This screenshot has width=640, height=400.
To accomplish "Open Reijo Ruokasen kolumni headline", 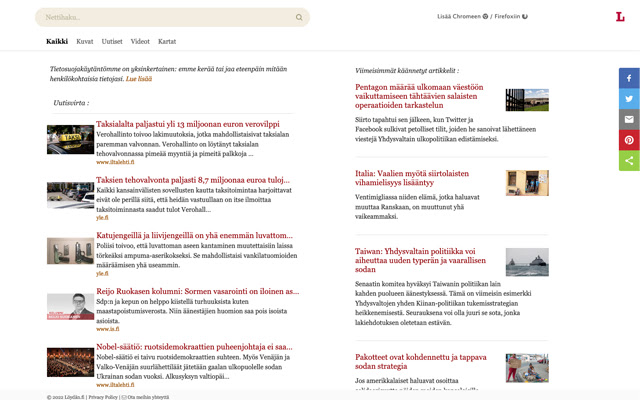I will pos(198,291).
